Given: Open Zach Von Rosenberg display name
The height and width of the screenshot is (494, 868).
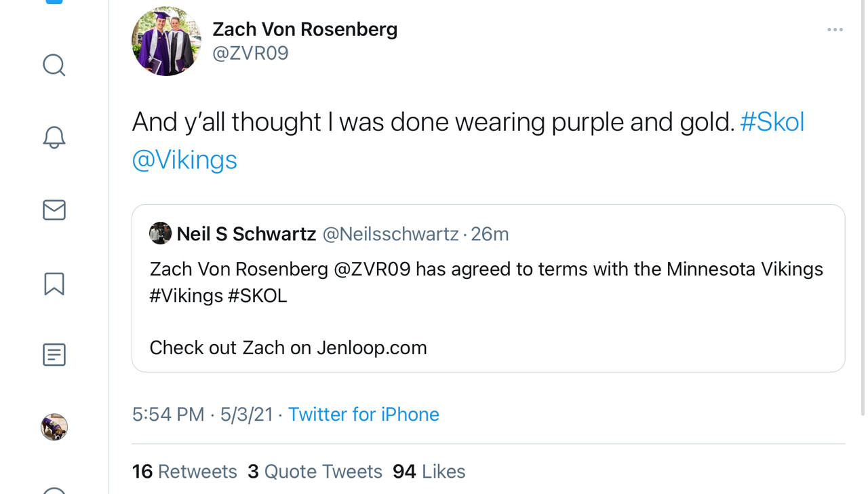Looking at the screenshot, I should (304, 29).
